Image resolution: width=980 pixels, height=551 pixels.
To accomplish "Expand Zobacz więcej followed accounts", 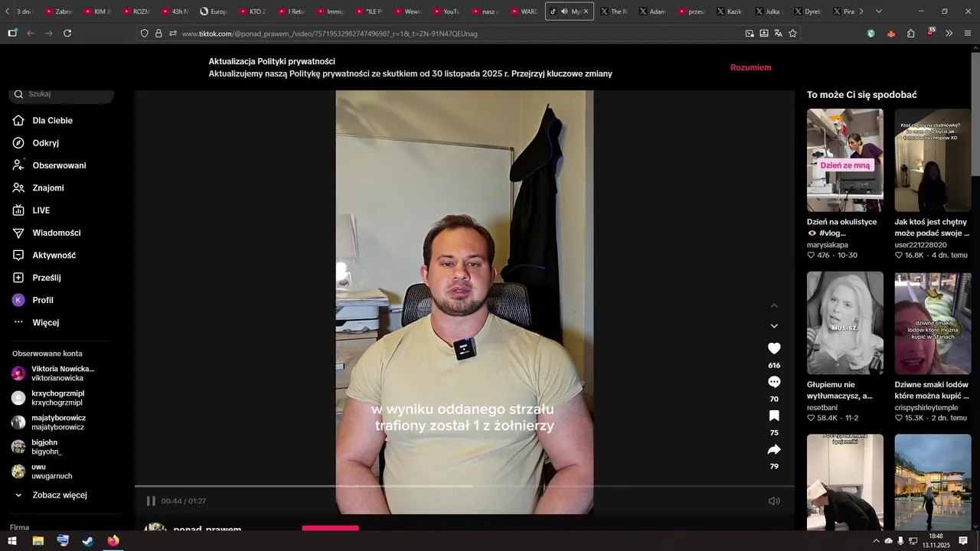I will 51,495.
